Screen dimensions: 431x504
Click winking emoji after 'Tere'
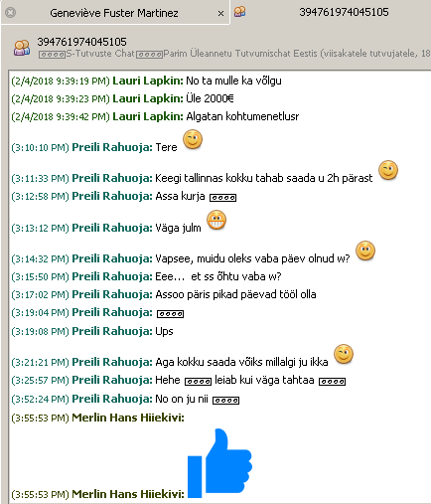pos(193,139)
